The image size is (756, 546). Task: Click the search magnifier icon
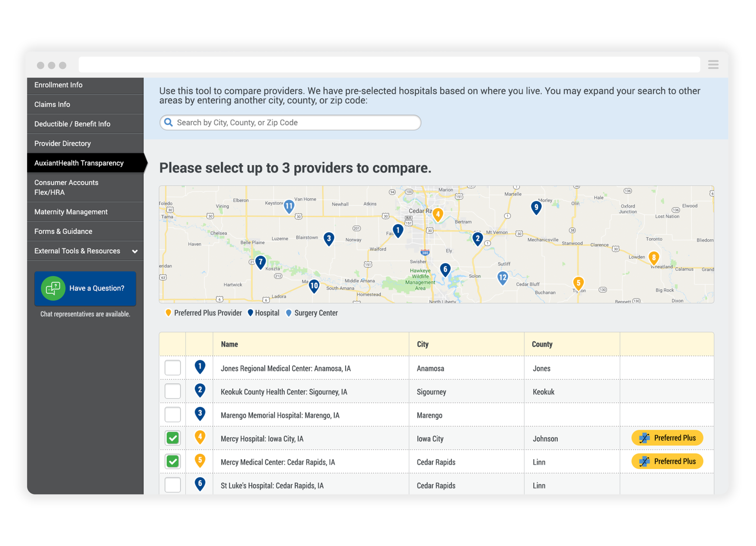(x=169, y=122)
